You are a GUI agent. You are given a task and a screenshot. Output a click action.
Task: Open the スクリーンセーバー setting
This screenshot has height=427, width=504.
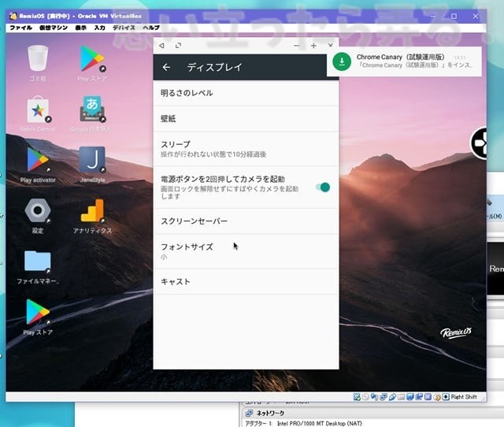pyautogui.click(x=246, y=221)
